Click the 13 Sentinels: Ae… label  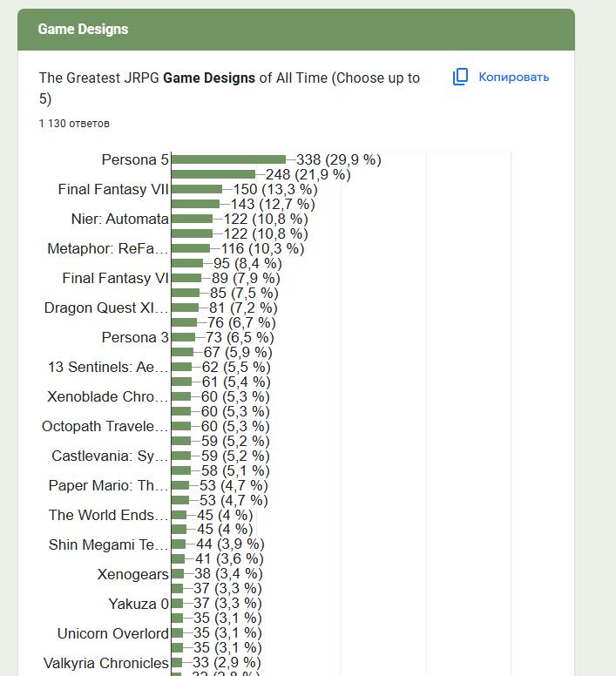coord(108,367)
